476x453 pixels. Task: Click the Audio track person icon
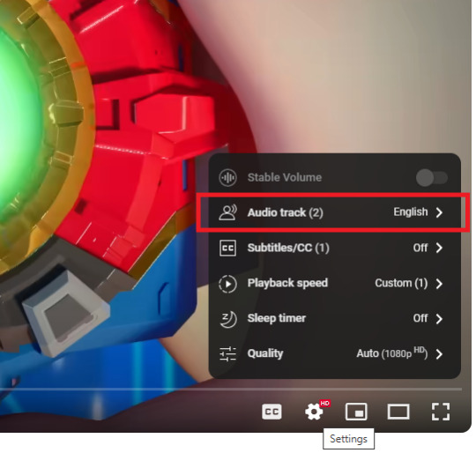(227, 212)
